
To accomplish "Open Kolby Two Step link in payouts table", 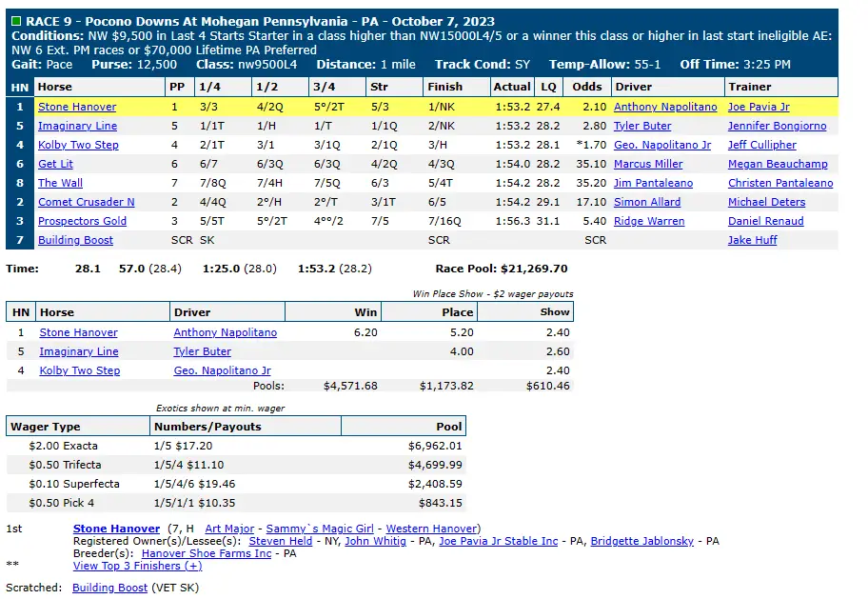I will (79, 370).
